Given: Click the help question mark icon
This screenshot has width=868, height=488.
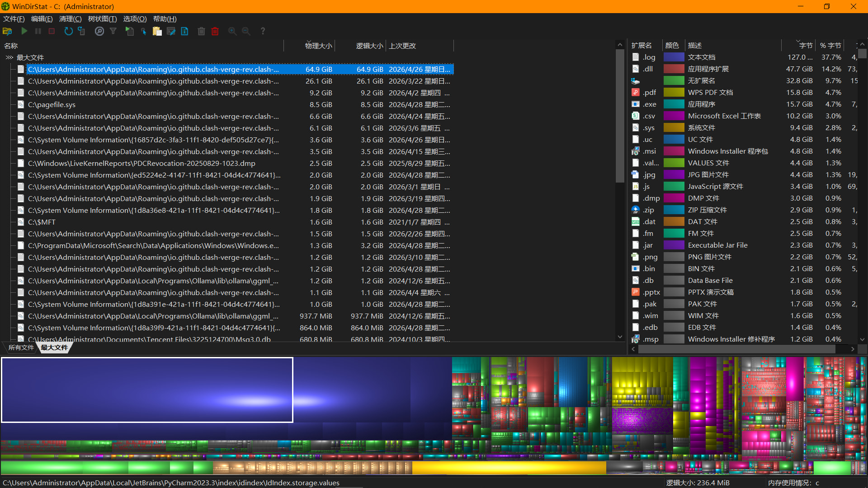Looking at the screenshot, I should (x=263, y=31).
